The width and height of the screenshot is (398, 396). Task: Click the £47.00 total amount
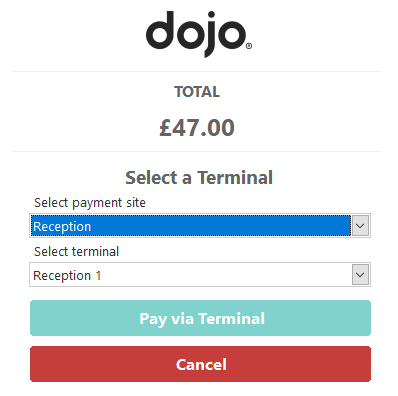(x=197, y=128)
